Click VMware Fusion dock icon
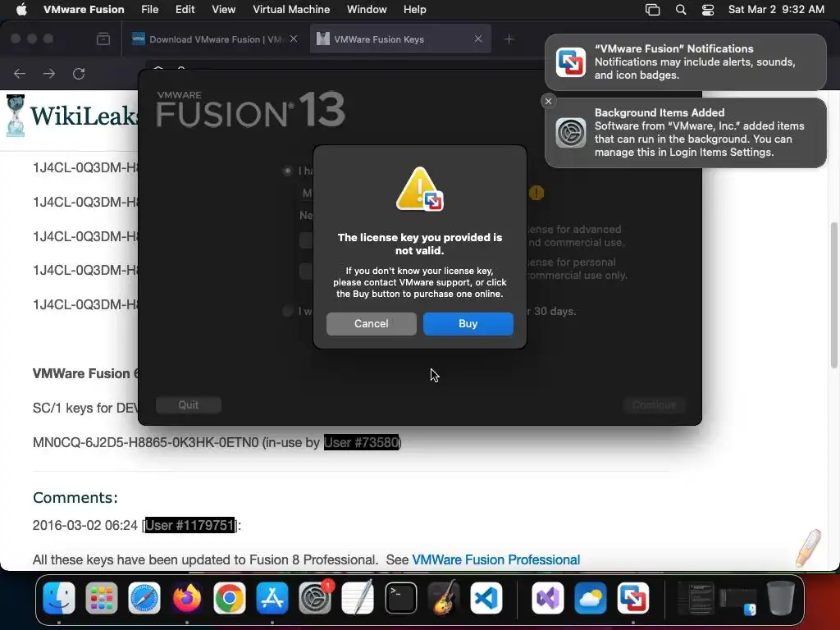 tap(632, 598)
